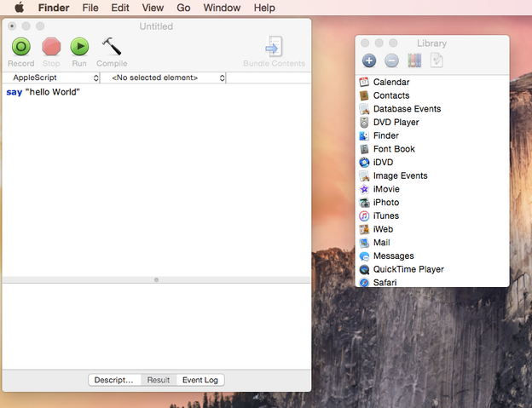The width and height of the screenshot is (532, 408).
Task: Select the Image Events icon
Action: tap(364, 175)
